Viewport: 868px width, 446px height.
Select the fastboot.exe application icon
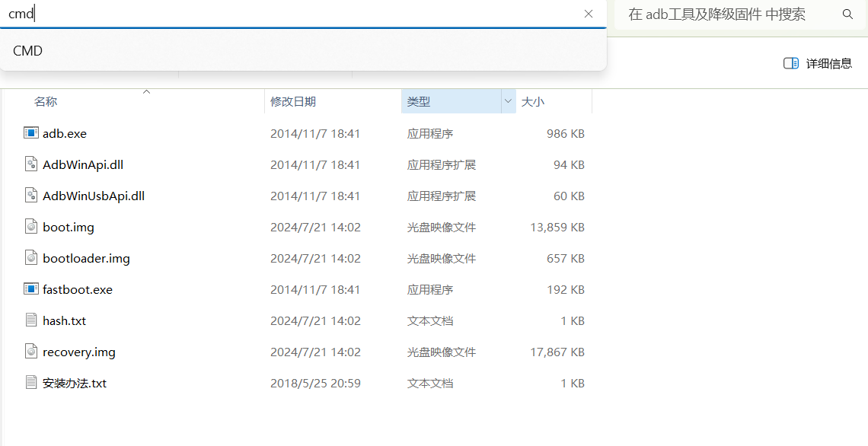point(31,288)
